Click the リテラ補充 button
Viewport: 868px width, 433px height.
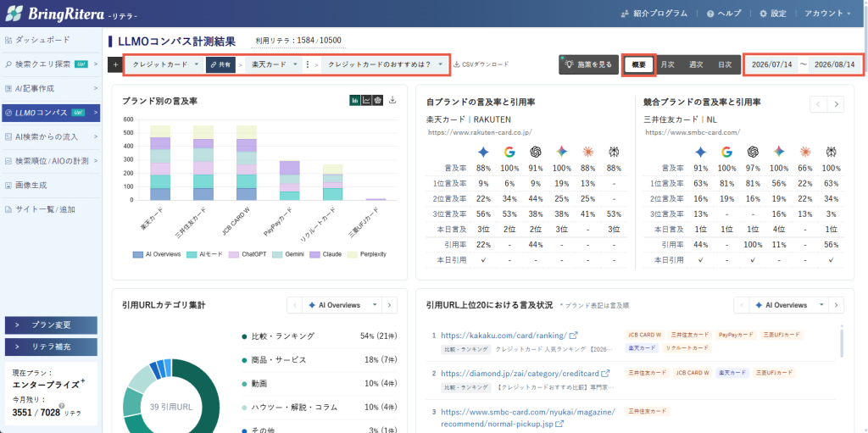pos(51,347)
